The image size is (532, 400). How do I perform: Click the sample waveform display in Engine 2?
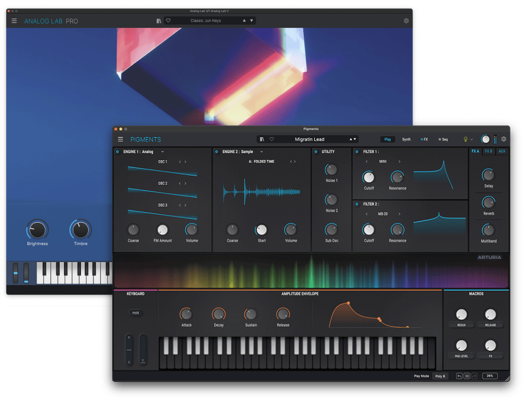click(262, 192)
